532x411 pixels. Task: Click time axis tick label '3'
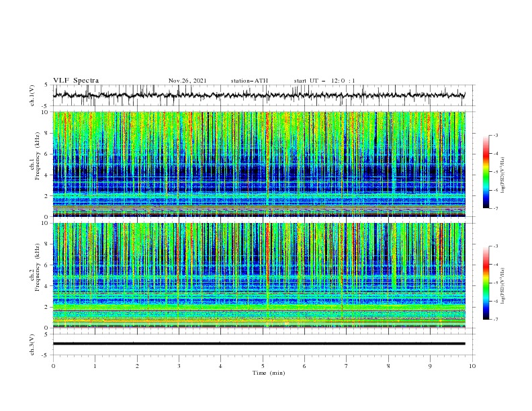coord(179,366)
